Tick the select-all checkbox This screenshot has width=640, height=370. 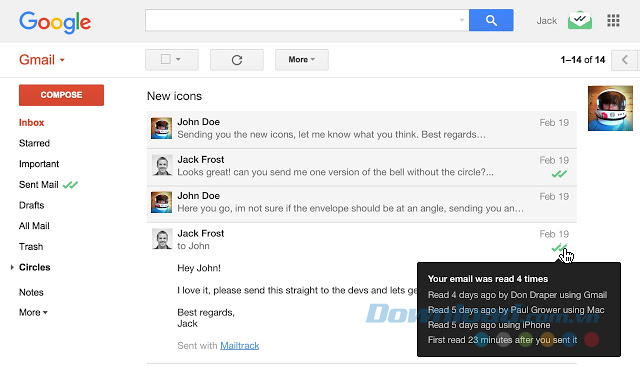166,59
